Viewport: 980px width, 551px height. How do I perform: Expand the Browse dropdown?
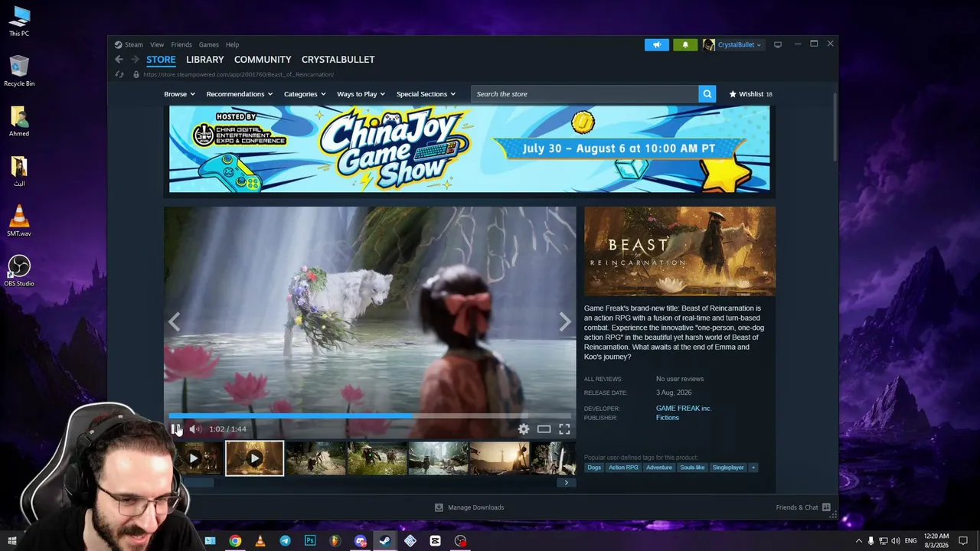point(180,94)
